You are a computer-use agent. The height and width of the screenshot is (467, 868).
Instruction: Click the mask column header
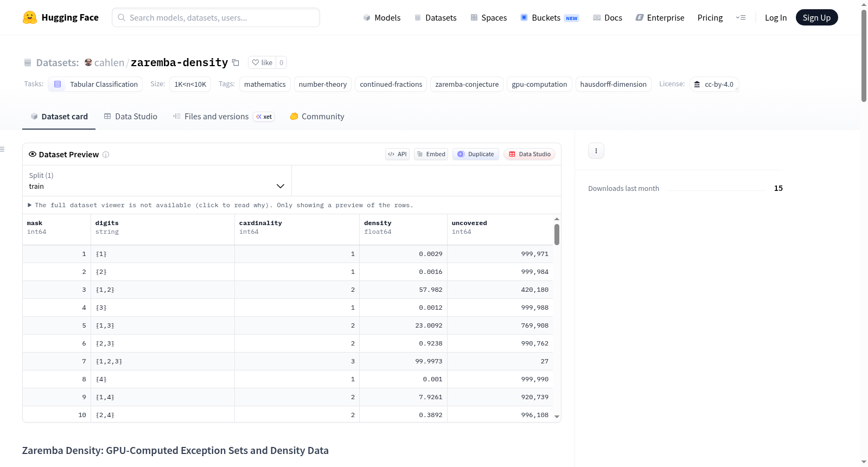pyautogui.click(x=56, y=229)
